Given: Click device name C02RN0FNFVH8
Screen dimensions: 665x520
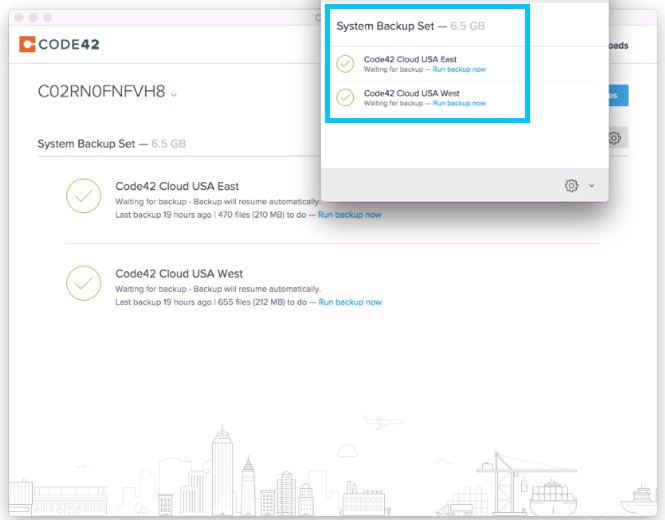Looking at the screenshot, I should click(101, 91).
